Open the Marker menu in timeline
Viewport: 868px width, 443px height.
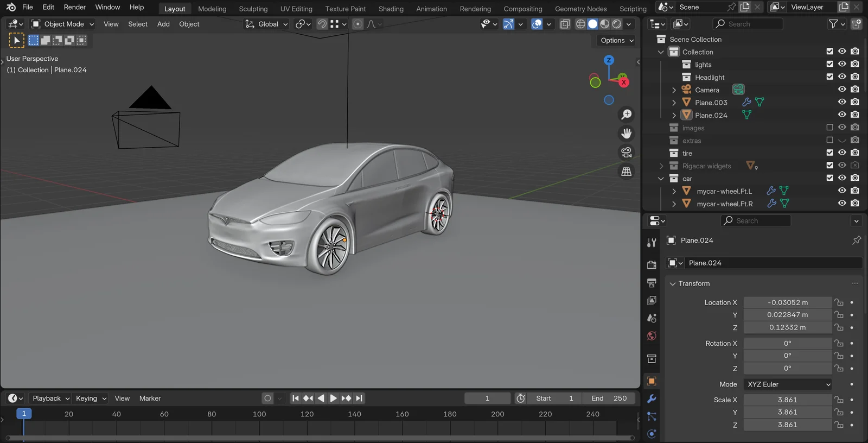(x=150, y=398)
